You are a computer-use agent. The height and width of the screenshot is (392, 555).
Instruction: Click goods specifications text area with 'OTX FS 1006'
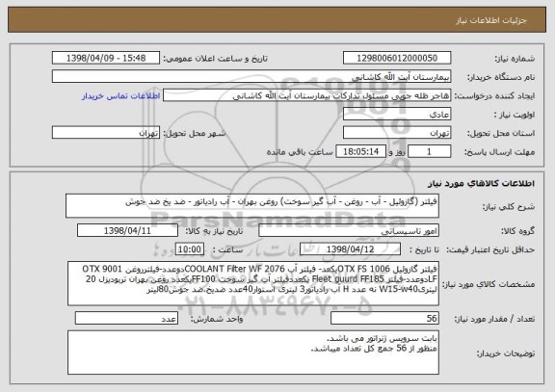pos(253,284)
